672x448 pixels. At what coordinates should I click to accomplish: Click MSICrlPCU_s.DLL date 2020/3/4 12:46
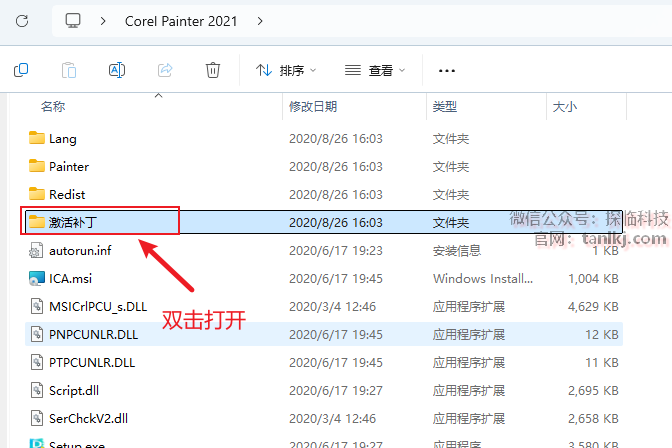click(332, 307)
